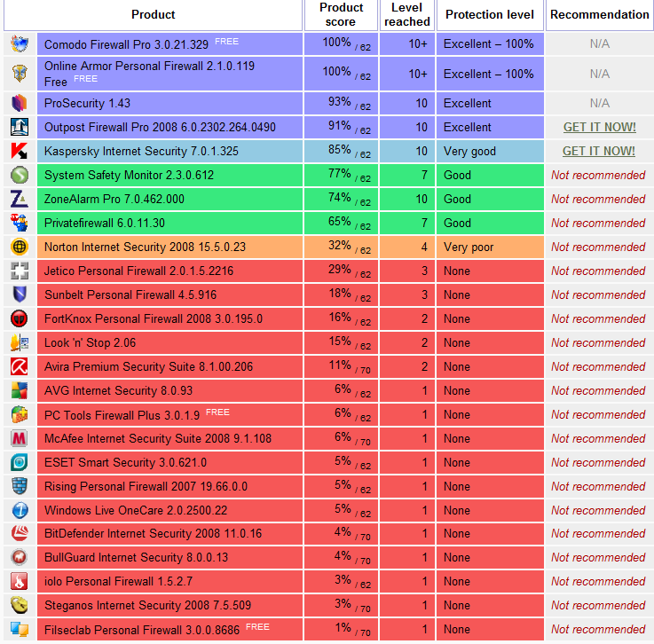Click the ZoneAlarm Pro icon
Viewport: 654px width, 644px height.
click(20, 199)
